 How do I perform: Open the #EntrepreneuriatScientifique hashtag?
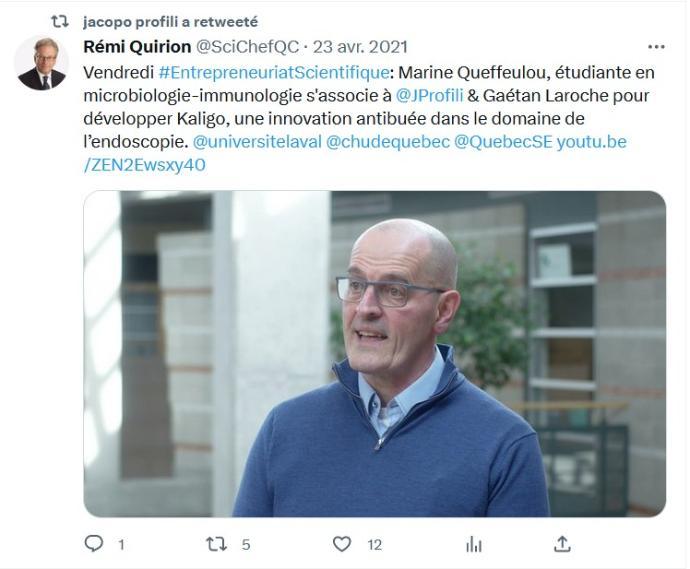pyautogui.click(x=273, y=72)
